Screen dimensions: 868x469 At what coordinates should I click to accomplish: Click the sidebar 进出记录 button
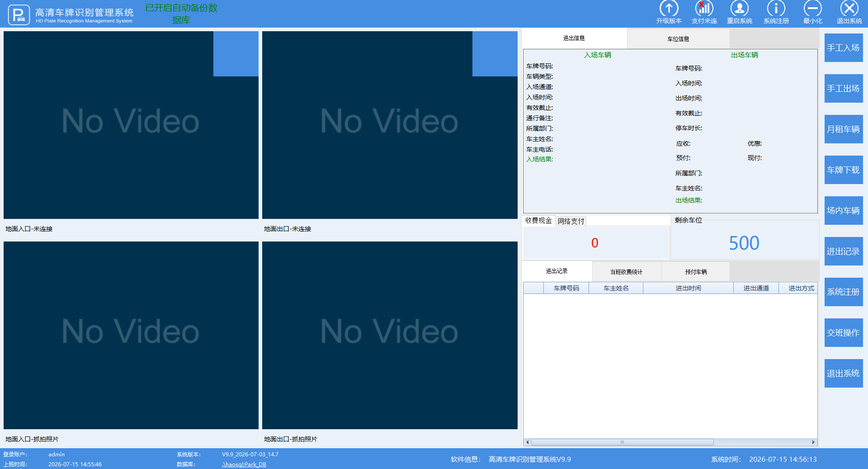[x=844, y=251]
